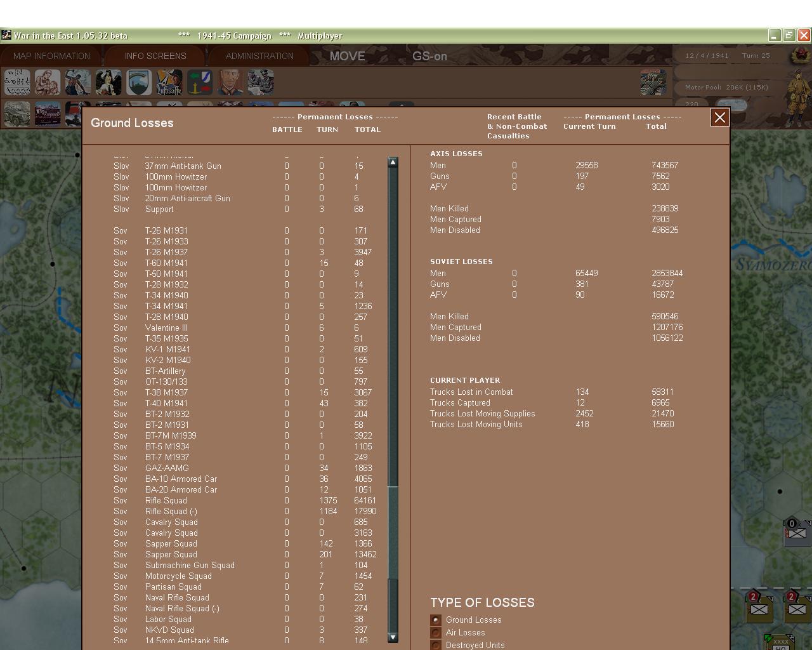The height and width of the screenshot is (650, 812).
Task: Click the green and red arrows icon
Action: tap(200, 83)
